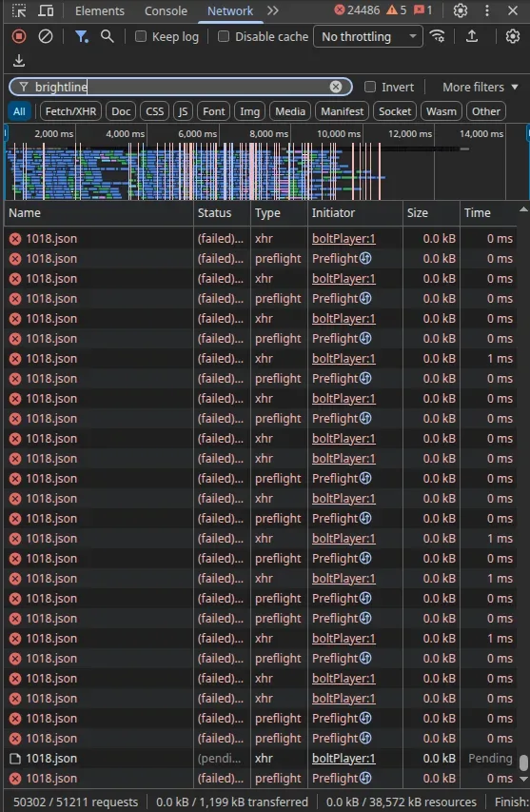Image resolution: width=530 pixels, height=812 pixels.
Task: Click the warning count 5 indicator
Action: click(x=397, y=10)
